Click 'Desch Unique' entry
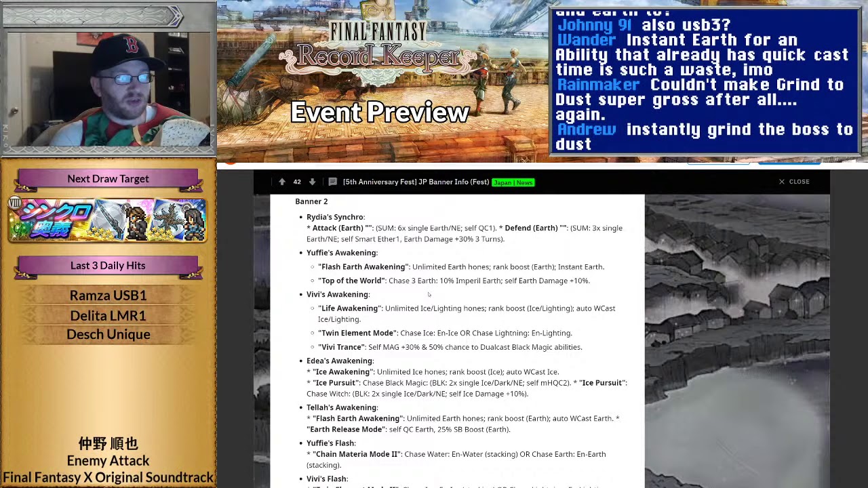The width and height of the screenshot is (868, 488). [x=108, y=334]
